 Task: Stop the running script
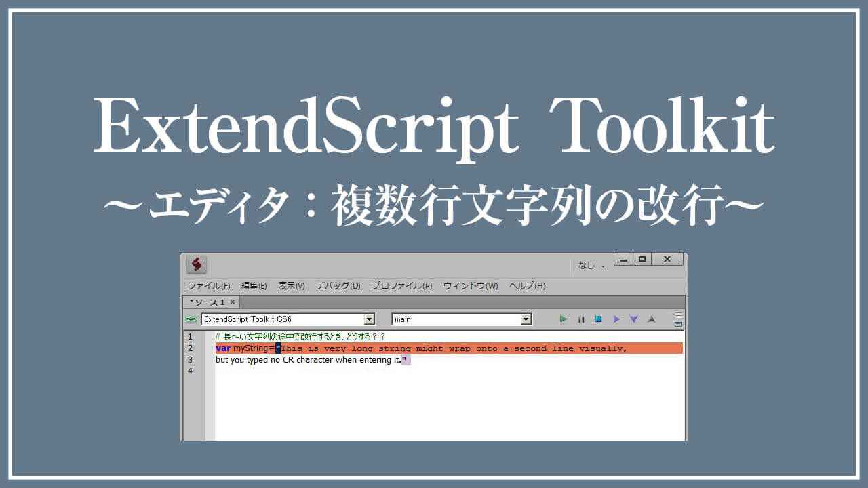(598, 319)
